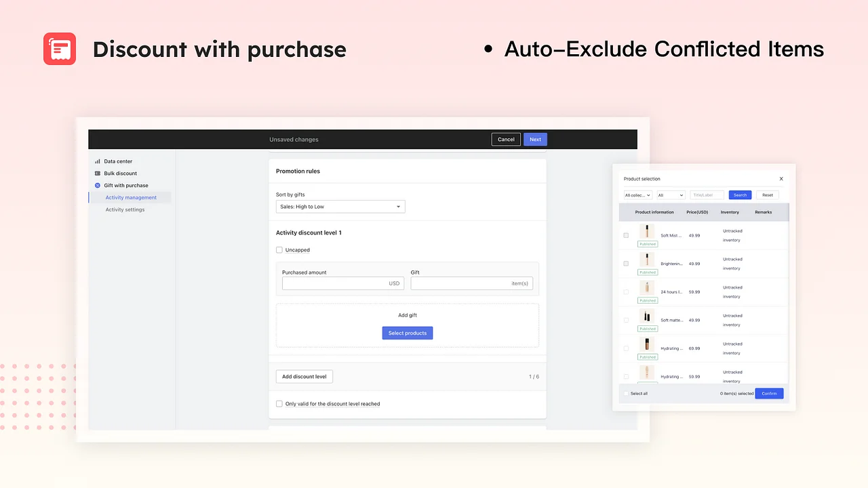Click the red app logo icon
Image resolution: width=868 pixels, height=488 pixels.
pyautogui.click(x=60, y=49)
